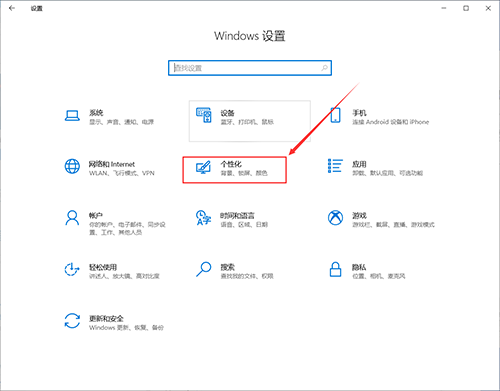Open the 网络和 Internet globe icon

(x=72, y=166)
